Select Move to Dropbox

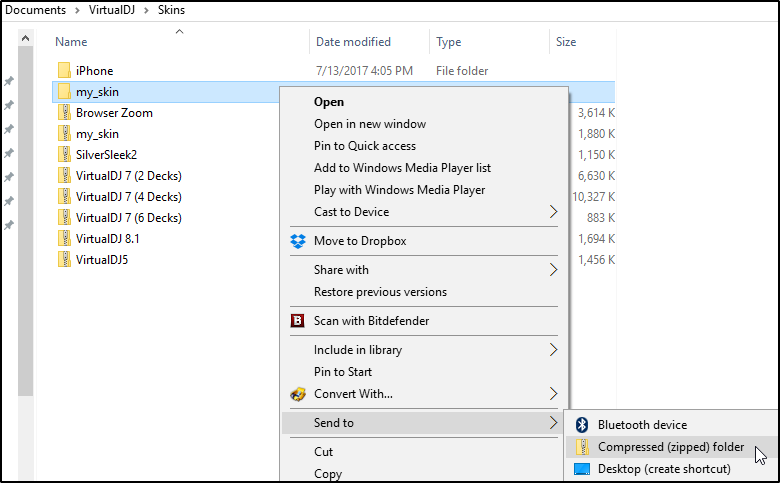360,241
